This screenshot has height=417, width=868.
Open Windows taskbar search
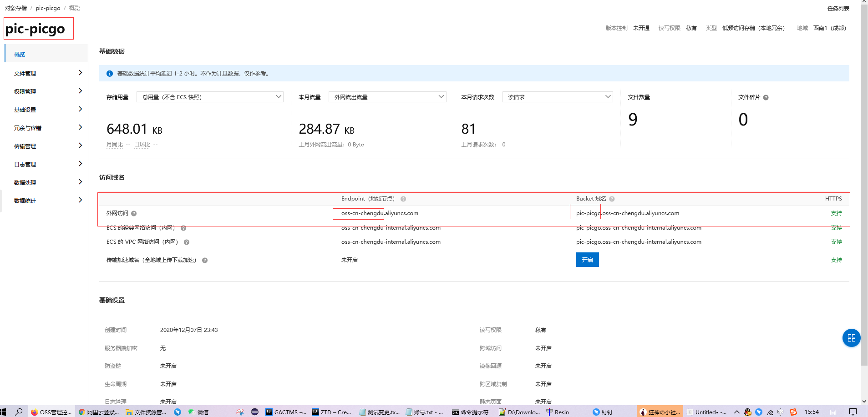click(19, 412)
